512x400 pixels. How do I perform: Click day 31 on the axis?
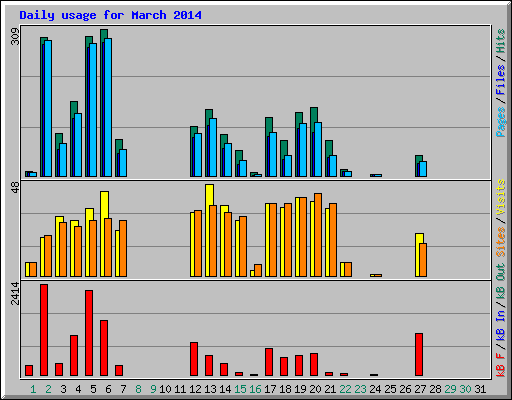[480, 389]
